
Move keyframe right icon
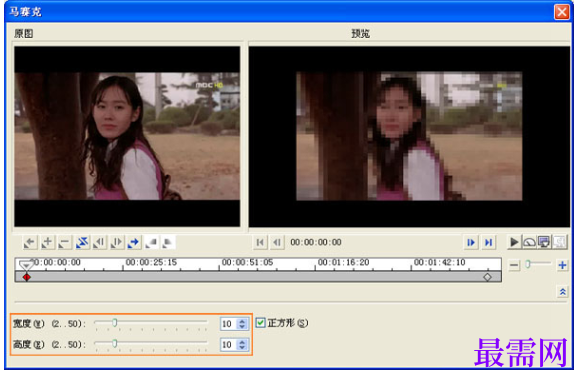pos(116,243)
